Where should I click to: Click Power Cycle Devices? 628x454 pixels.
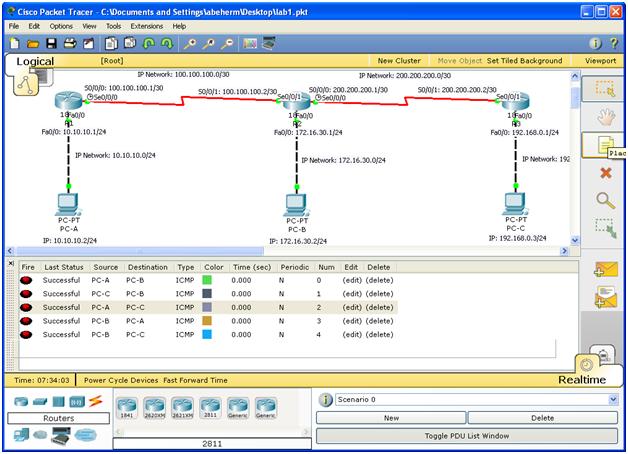[x=121, y=380]
